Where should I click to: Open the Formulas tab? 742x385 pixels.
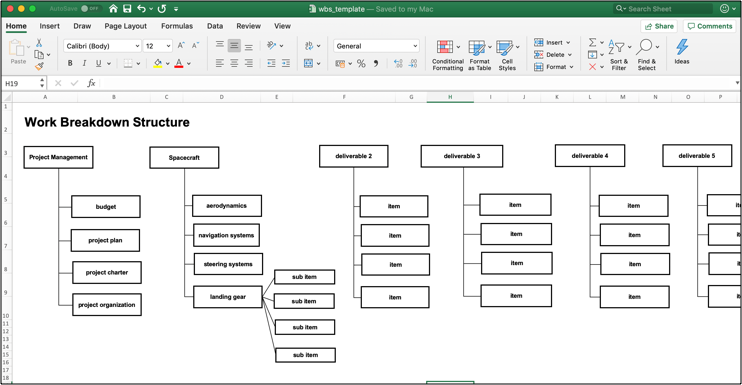click(x=177, y=26)
